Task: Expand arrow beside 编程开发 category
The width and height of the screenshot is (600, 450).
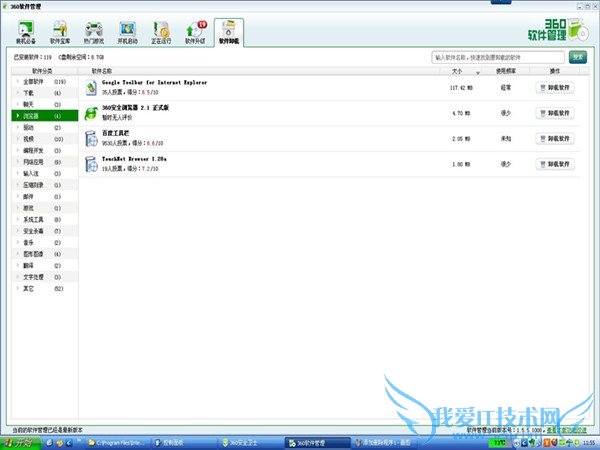Action: (x=18, y=150)
